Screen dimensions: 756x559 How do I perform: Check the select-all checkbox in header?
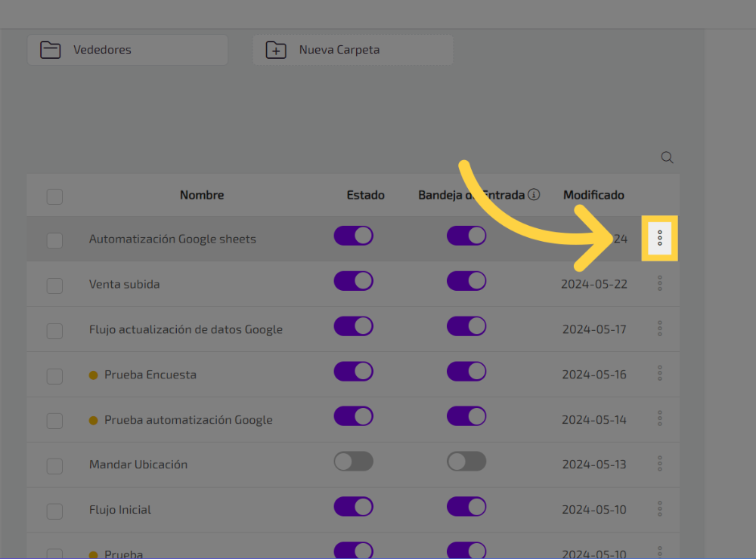[54, 196]
